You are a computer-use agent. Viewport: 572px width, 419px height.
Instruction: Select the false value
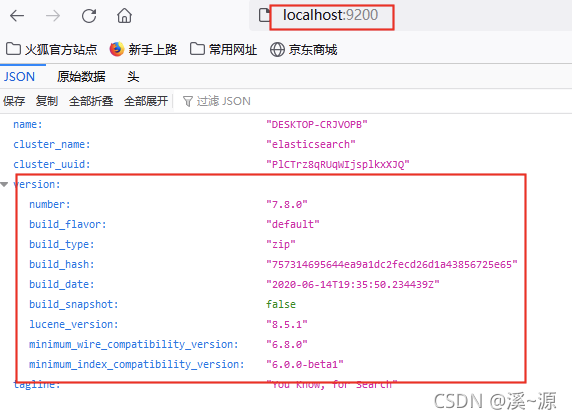[x=281, y=304]
